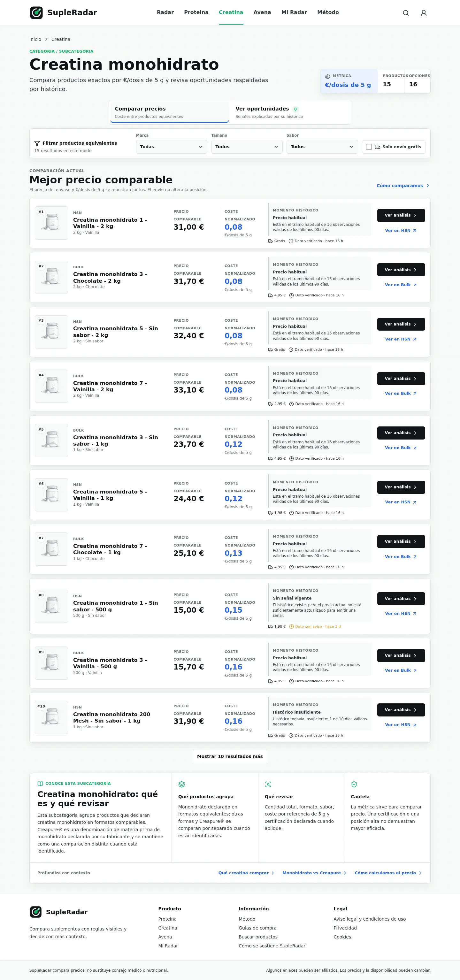Open the Sabor dropdown
Screen dimensions: 460x980
pos(322,147)
